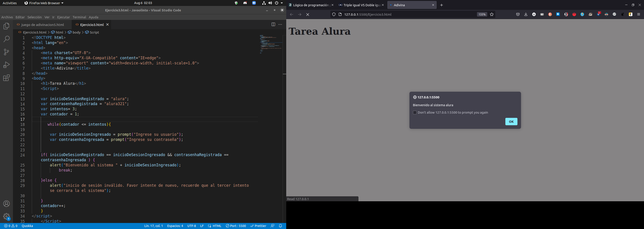Open the Firefox Downloads panel
Screen dimensions: 644x229
[526, 15]
